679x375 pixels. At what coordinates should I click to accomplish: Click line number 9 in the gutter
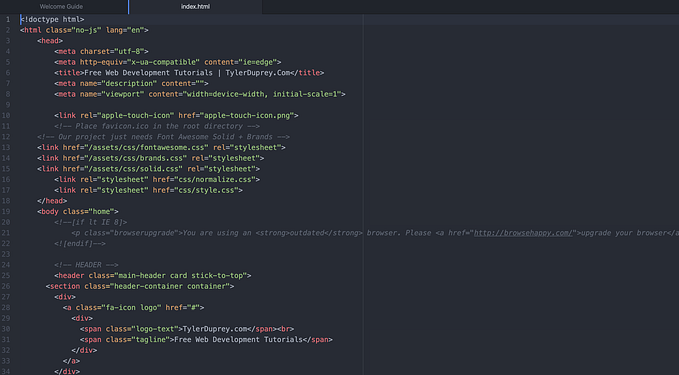(x=8, y=105)
